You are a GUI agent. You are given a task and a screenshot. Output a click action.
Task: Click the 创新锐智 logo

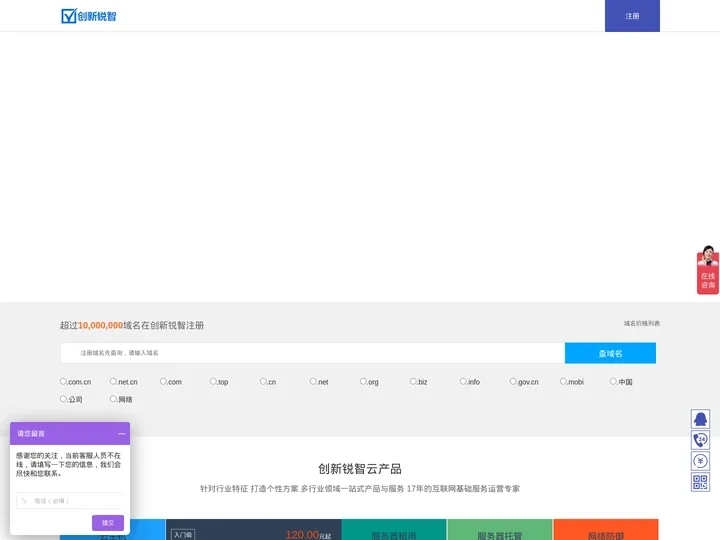(x=89, y=16)
